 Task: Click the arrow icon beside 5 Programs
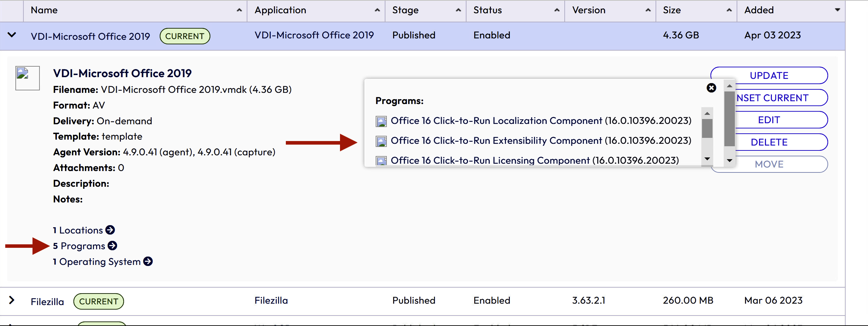(112, 246)
